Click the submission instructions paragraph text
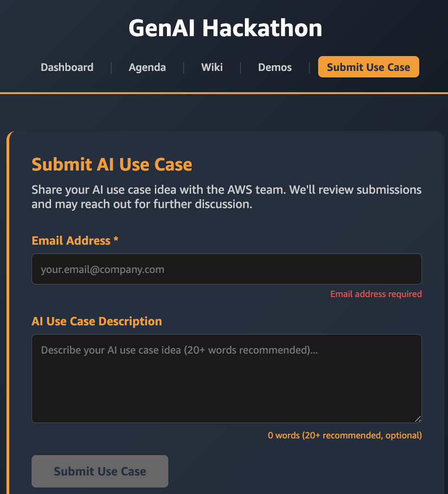The width and height of the screenshot is (448, 494). pyautogui.click(x=226, y=196)
